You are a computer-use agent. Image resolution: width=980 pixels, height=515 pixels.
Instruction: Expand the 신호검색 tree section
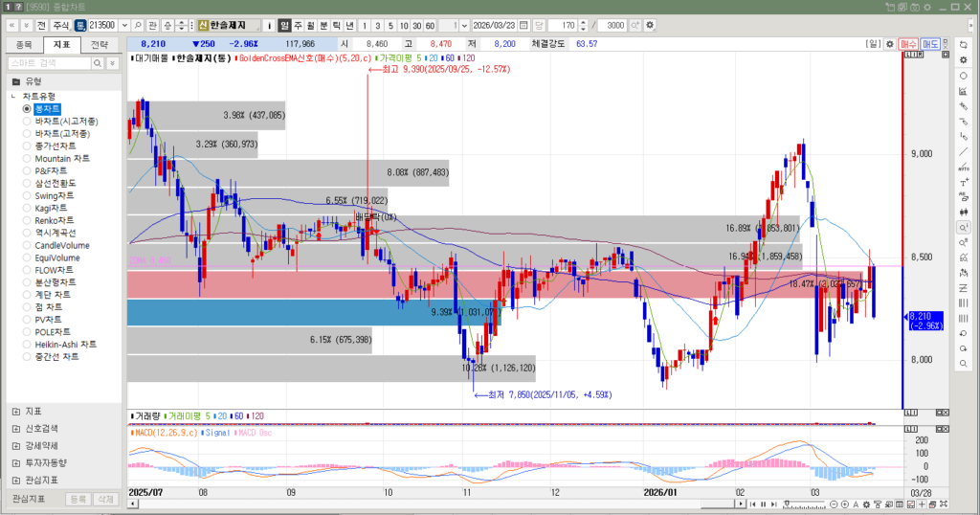tap(16, 428)
